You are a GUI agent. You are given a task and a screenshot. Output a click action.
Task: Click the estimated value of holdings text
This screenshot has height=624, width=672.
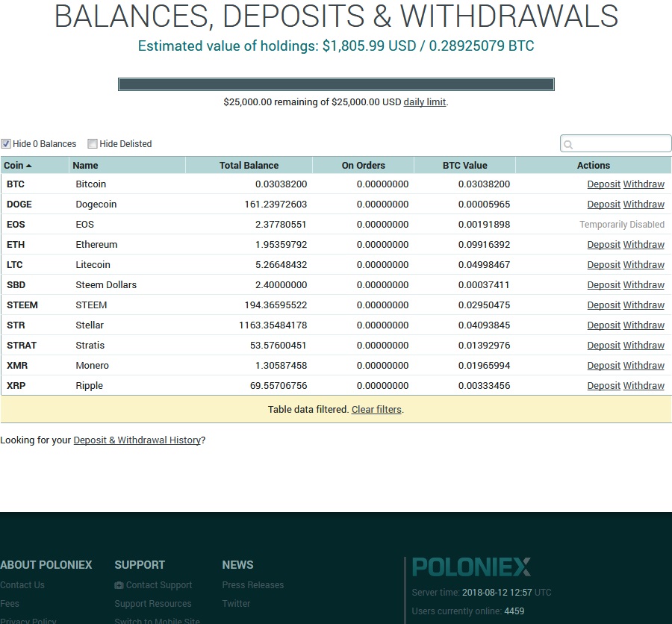(x=336, y=46)
